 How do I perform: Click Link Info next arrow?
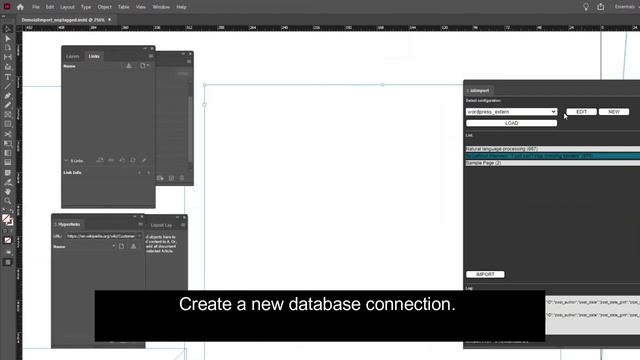point(149,173)
